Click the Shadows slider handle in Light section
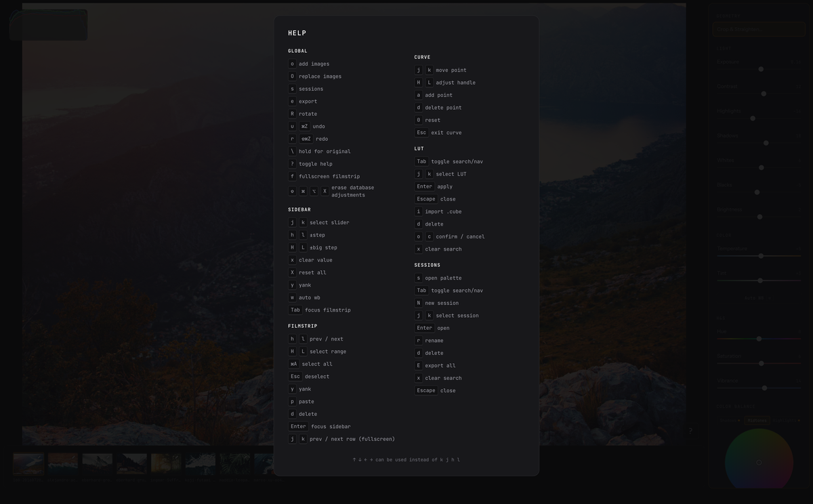The image size is (813, 504). pyautogui.click(x=766, y=143)
